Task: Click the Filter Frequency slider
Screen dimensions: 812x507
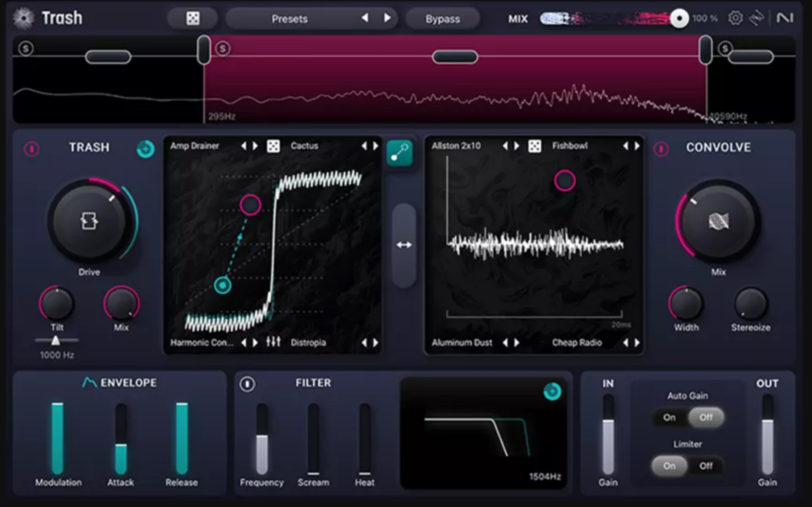Action: 262,439
